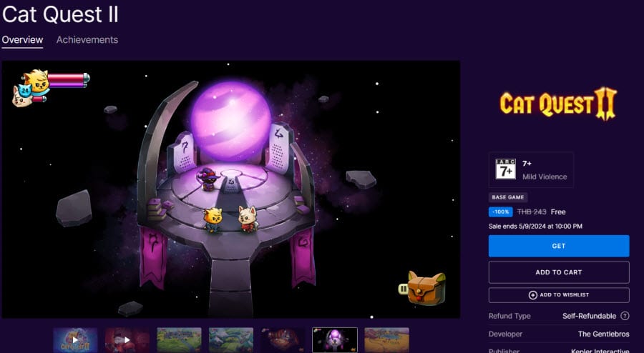Switch to the Achievements tab

pyautogui.click(x=87, y=40)
